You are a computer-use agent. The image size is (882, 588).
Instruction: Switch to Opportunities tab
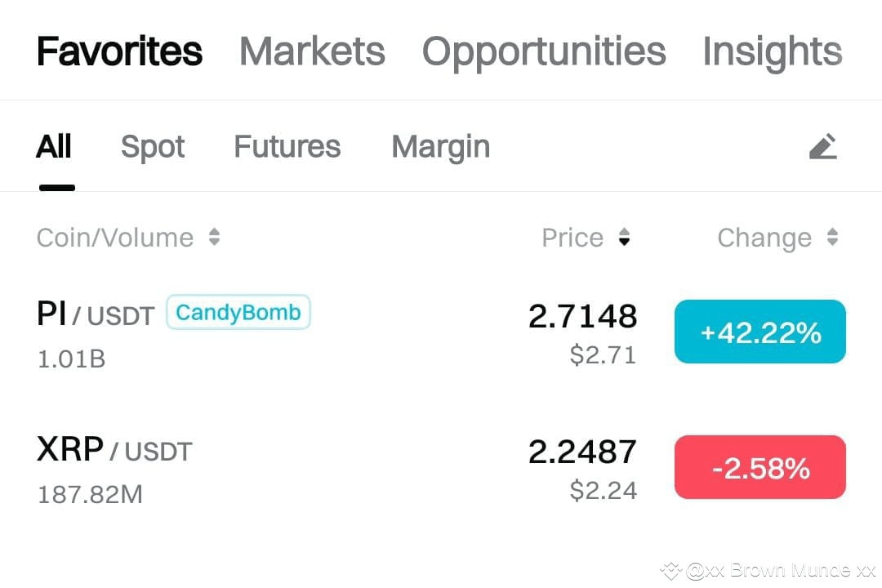click(544, 51)
